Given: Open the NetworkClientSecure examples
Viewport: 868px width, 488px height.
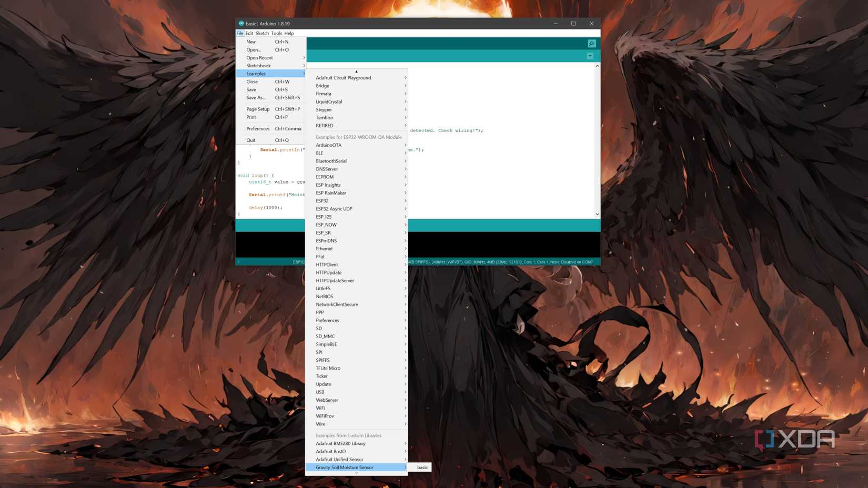Looking at the screenshot, I should click(x=357, y=304).
